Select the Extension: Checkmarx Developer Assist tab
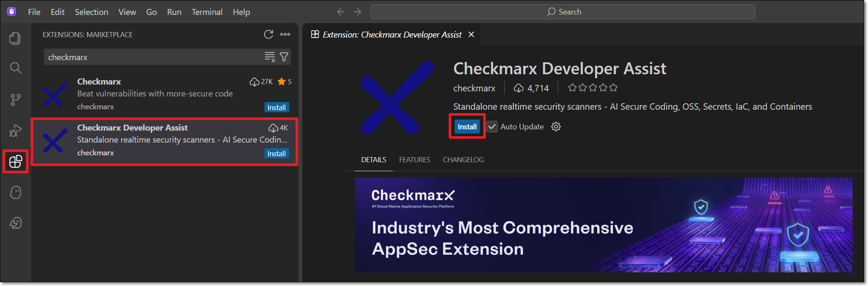The height and width of the screenshot is (286, 868). click(x=392, y=35)
